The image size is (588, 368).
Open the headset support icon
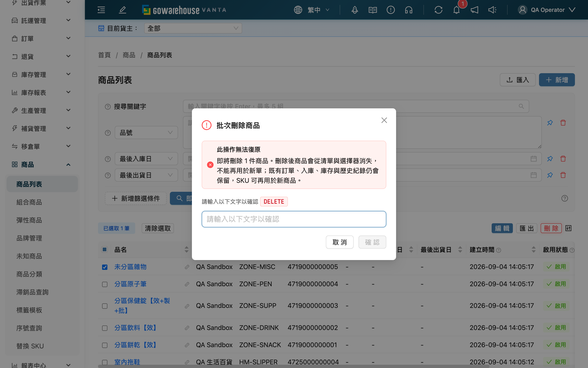pos(409,10)
